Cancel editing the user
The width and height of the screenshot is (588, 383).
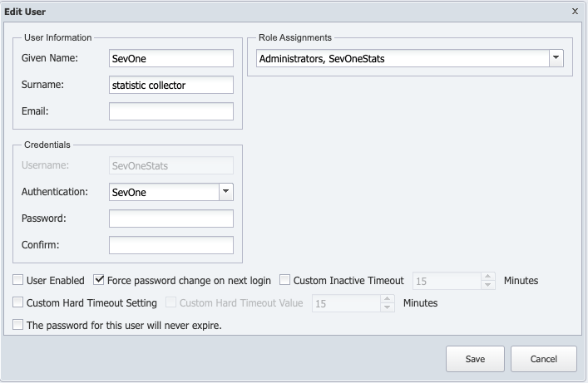(543, 359)
